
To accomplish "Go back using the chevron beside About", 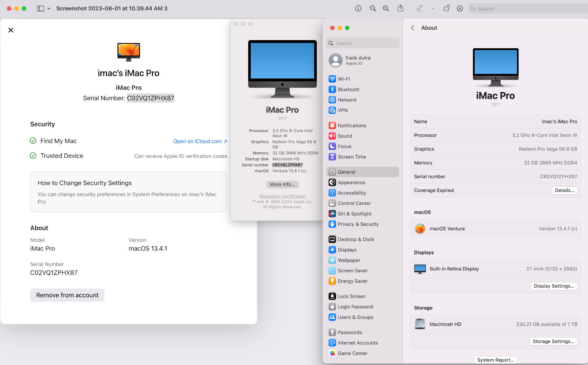I will (x=413, y=28).
